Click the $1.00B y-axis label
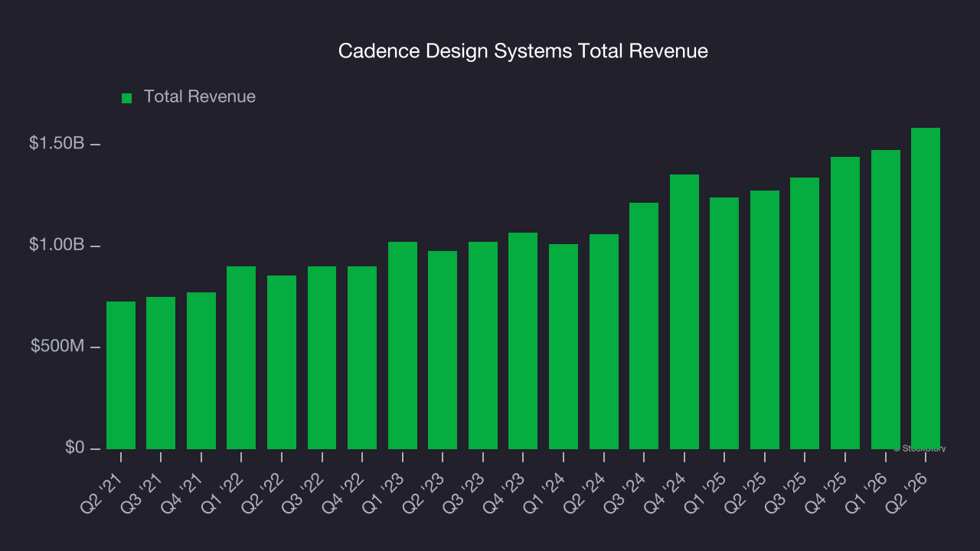This screenshot has height=551, width=980. click(57, 245)
